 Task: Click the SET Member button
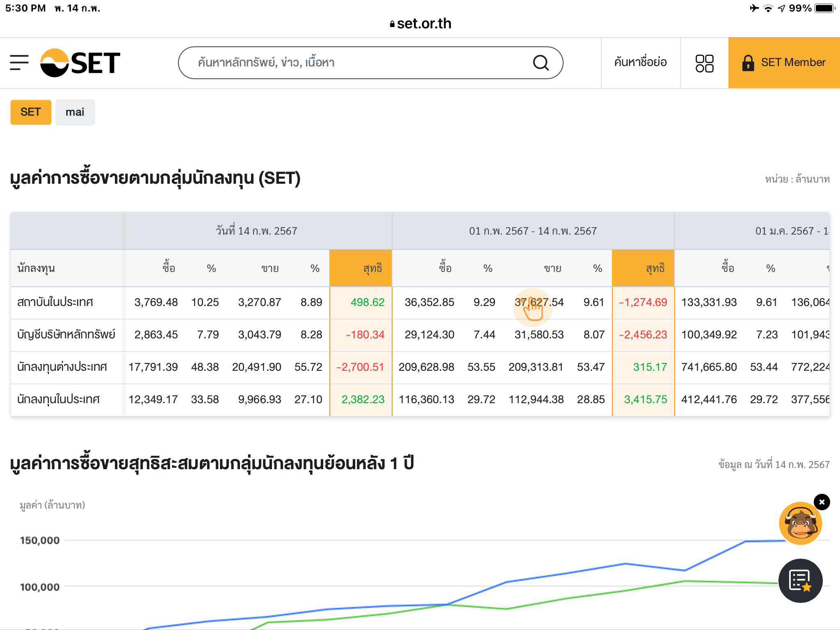tap(792, 63)
